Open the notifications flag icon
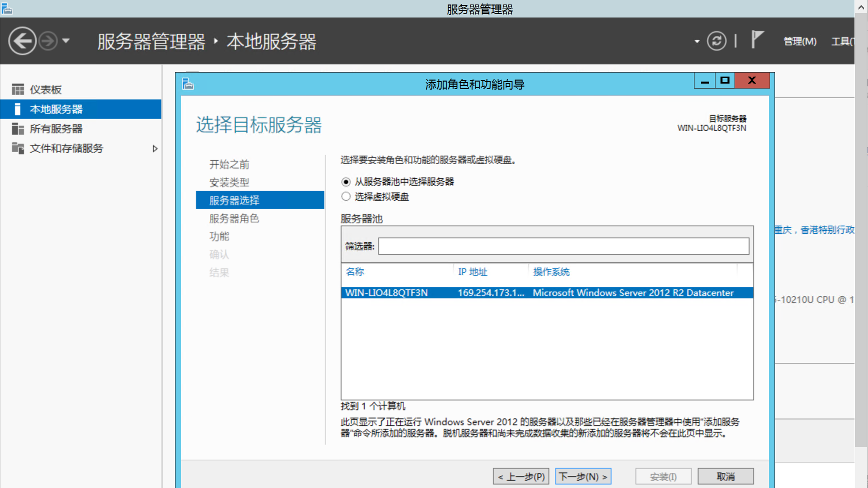The height and width of the screenshot is (488, 868). point(757,39)
